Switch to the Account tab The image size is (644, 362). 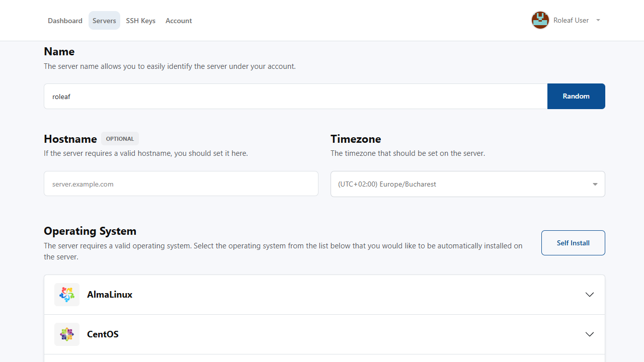[x=179, y=21]
